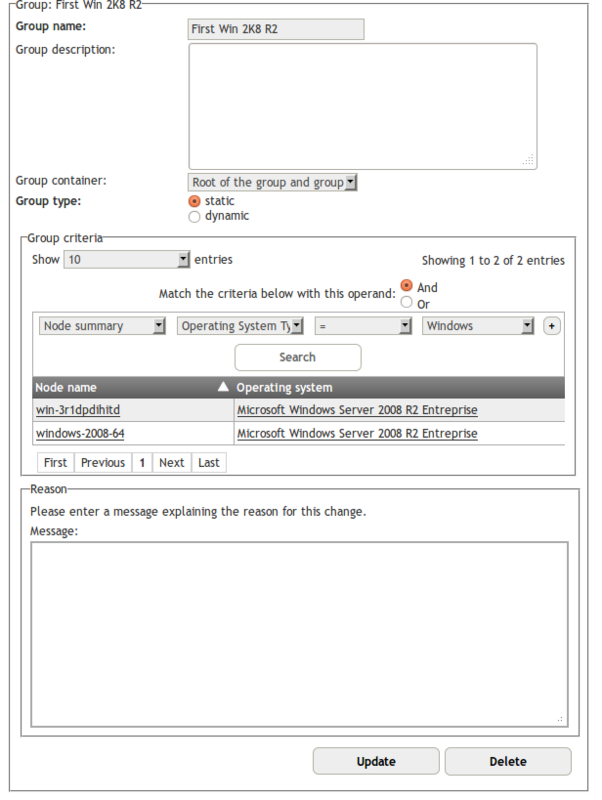Image resolution: width=602 pixels, height=800 pixels.
Task: Click the Group name field
Action: (276, 29)
